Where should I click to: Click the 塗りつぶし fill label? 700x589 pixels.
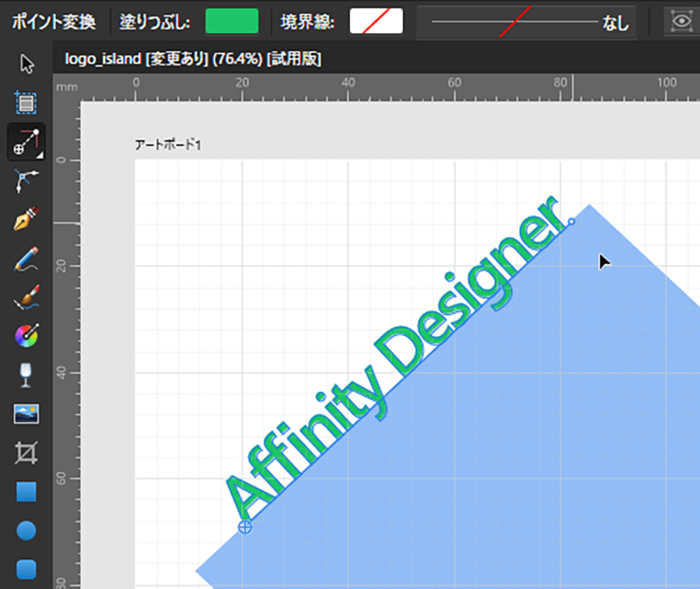point(156,22)
